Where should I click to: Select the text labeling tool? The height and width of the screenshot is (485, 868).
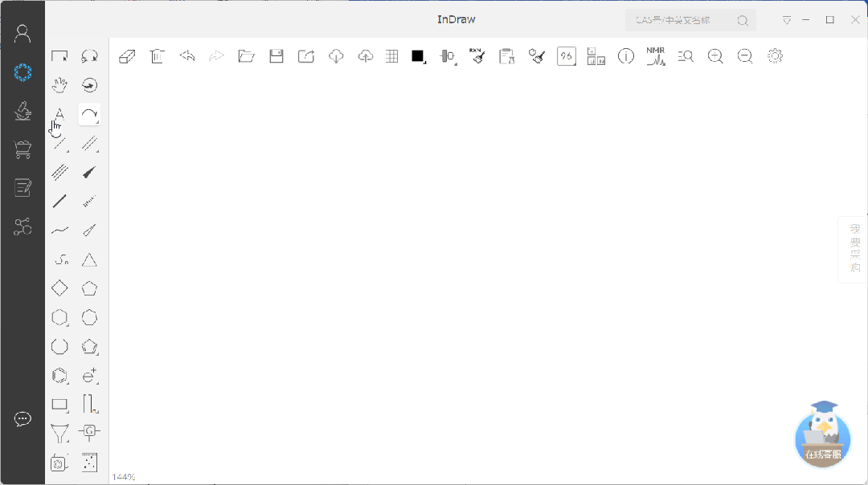(x=59, y=115)
